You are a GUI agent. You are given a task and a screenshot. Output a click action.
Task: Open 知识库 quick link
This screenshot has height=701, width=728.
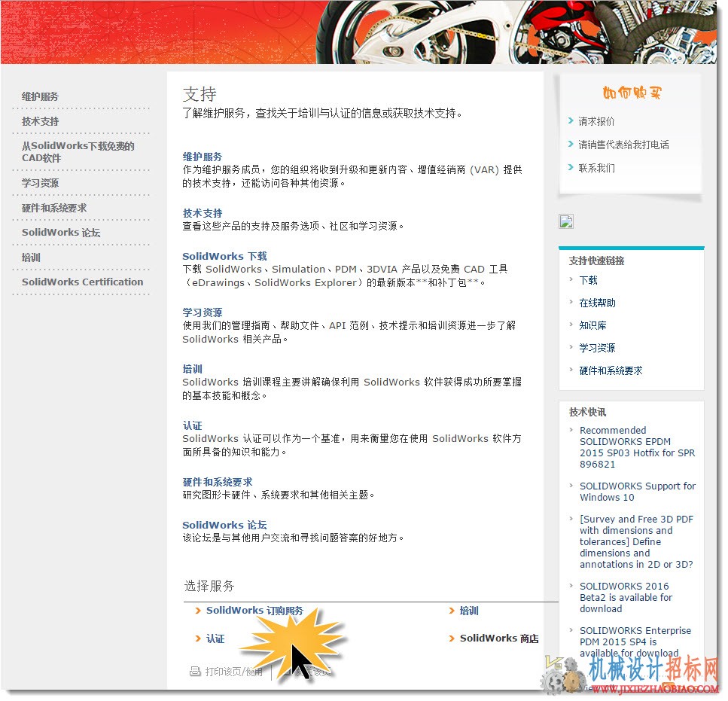coord(593,326)
